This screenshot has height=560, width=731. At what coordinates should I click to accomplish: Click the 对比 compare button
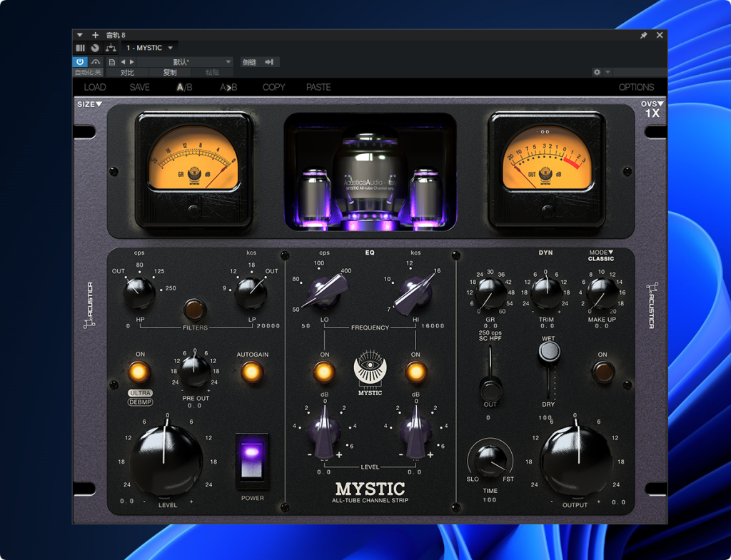(127, 72)
